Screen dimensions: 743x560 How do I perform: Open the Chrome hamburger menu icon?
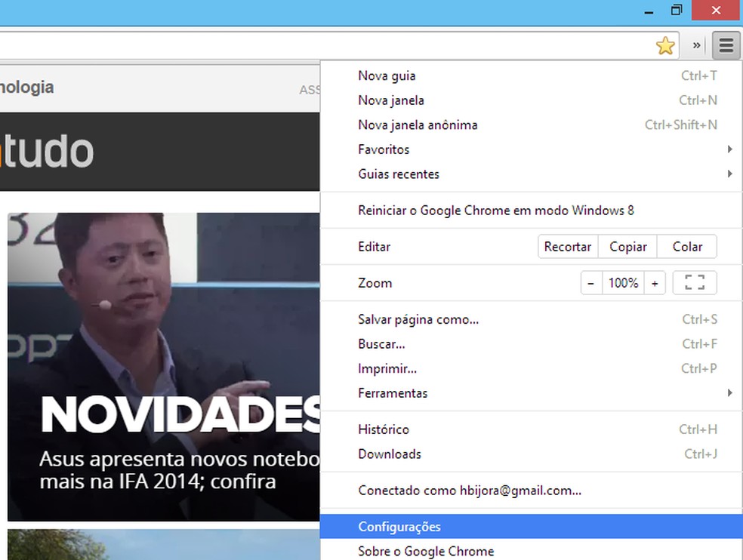pos(726,45)
